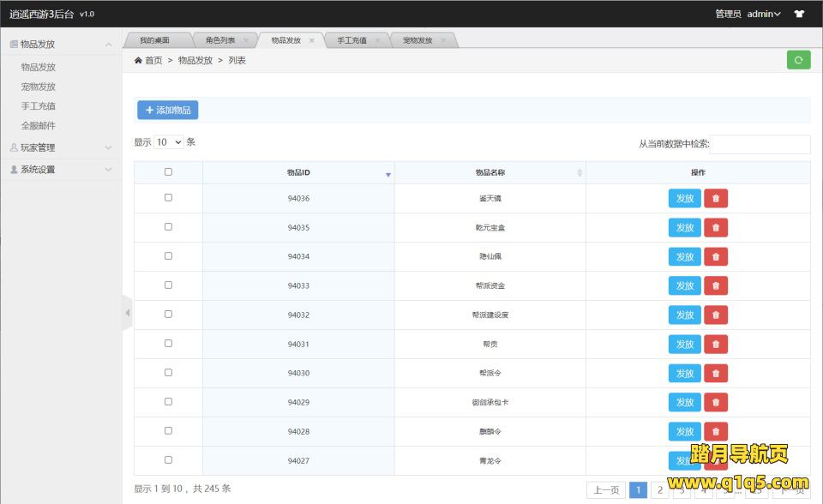Viewport: 823px width, 504px height.
Task: Click the 添加物品 button
Action: pyautogui.click(x=167, y=110)
